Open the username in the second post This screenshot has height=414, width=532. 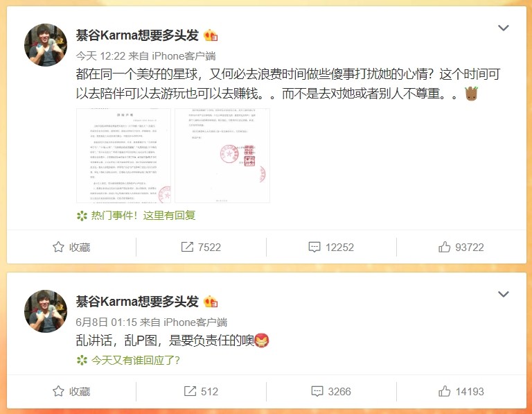click(137, 302)
